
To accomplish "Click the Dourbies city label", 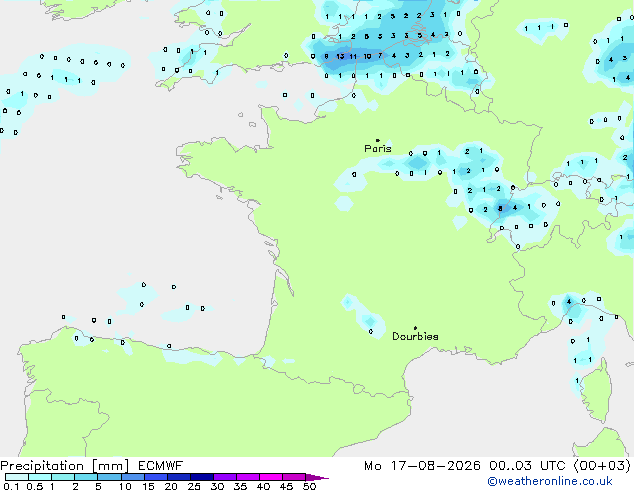I will point(415,336).
